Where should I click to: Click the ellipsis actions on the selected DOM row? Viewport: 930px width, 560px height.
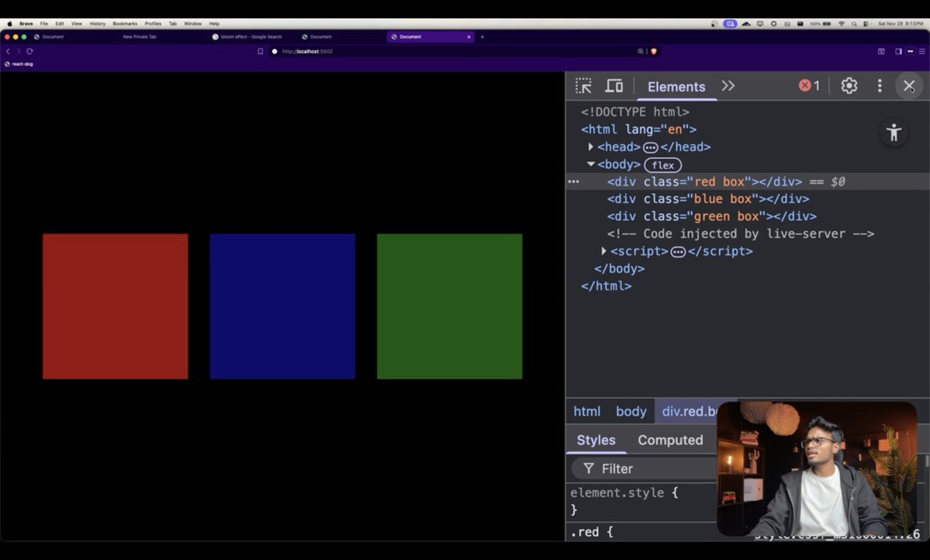tap(573, 182)
